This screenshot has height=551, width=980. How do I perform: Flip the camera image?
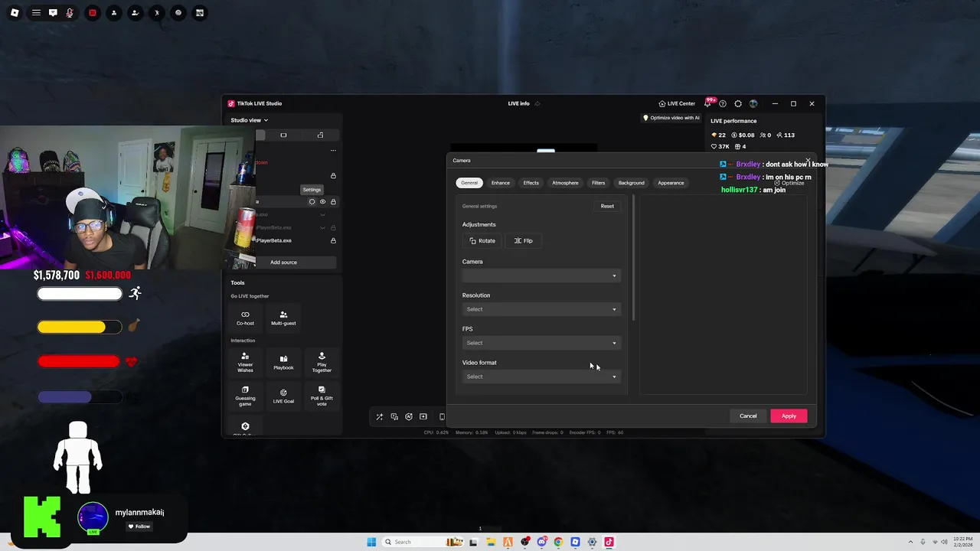click(524, 241)
